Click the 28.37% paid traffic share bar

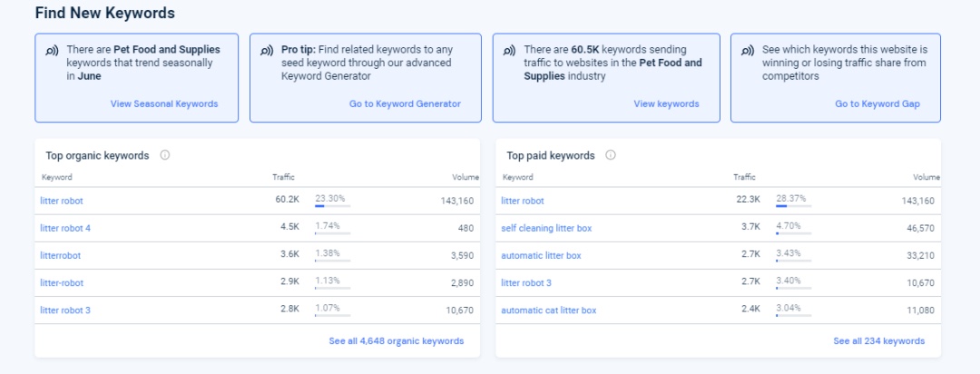[x=793, y=206]
